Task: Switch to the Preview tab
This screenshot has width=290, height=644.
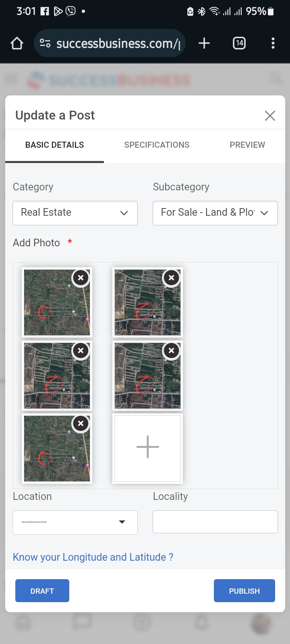Action: [247, 145]
